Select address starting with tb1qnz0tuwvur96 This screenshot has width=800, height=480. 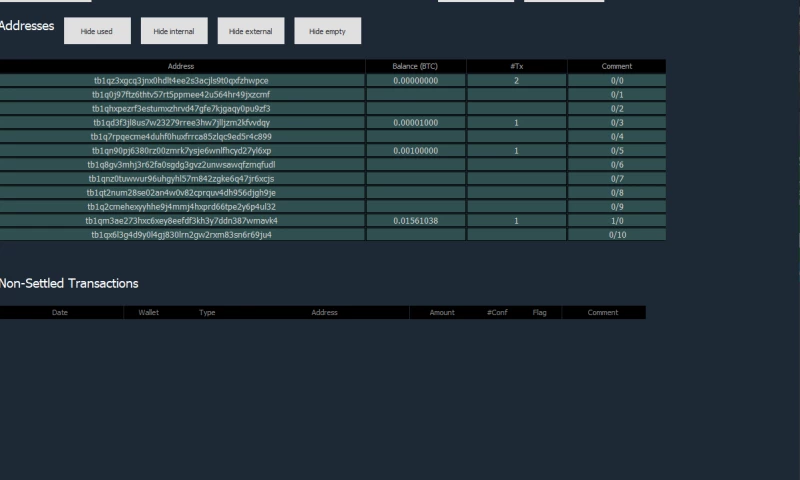pos(181,179)
